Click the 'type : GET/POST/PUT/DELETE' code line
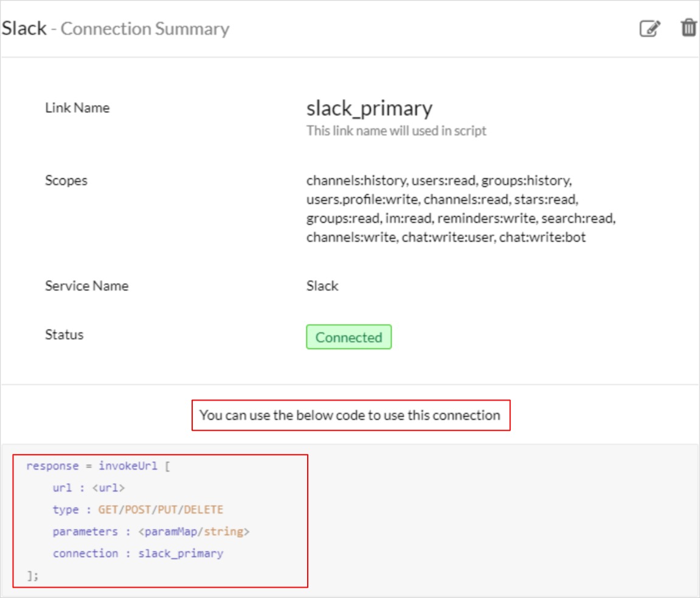This screenshot has height=598, width=700. click(137, 510)
